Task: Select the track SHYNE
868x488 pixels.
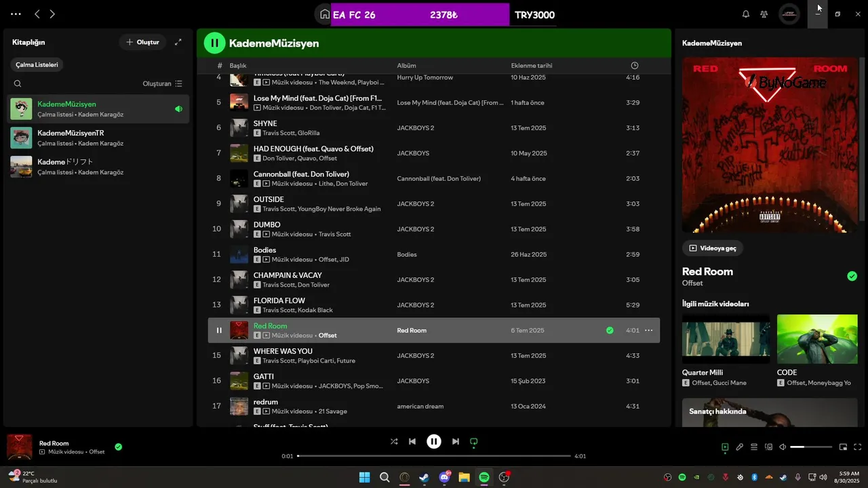Action: [x=434, y=128]
